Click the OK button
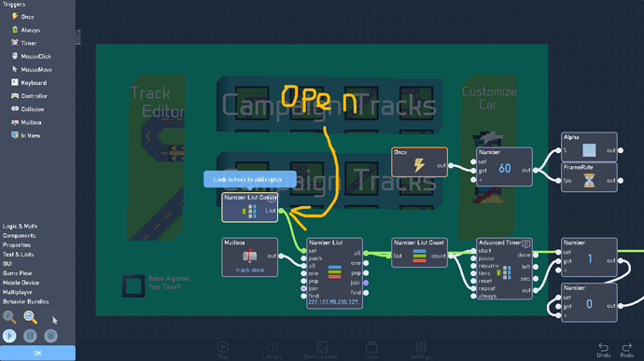644x361 pixels. click(x=37, y=354)
